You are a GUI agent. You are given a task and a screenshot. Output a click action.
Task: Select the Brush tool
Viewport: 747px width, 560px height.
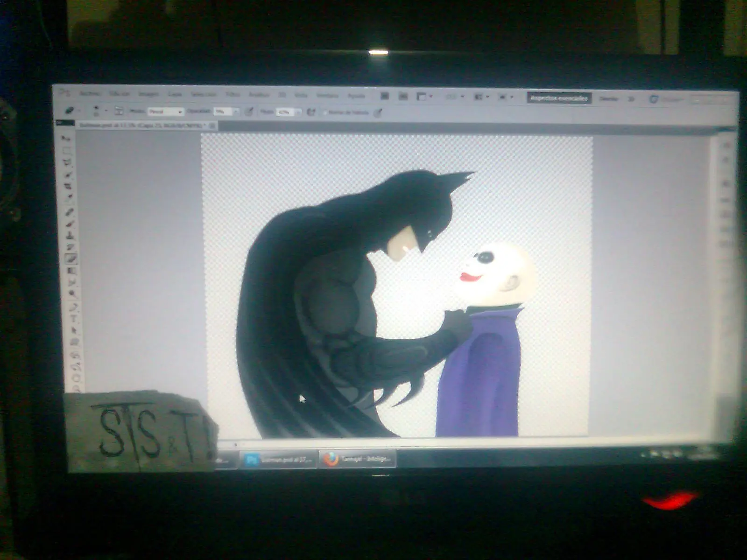coord(70,224)
